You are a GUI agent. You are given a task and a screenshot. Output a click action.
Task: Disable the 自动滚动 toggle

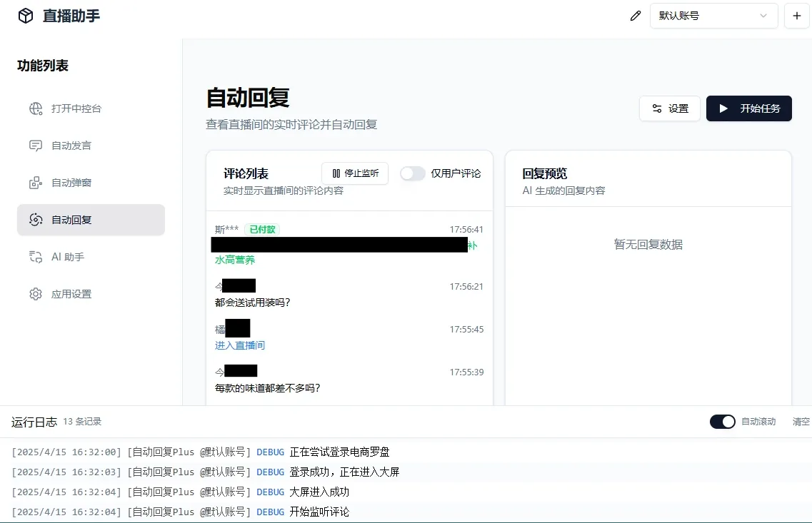[722, 422]
